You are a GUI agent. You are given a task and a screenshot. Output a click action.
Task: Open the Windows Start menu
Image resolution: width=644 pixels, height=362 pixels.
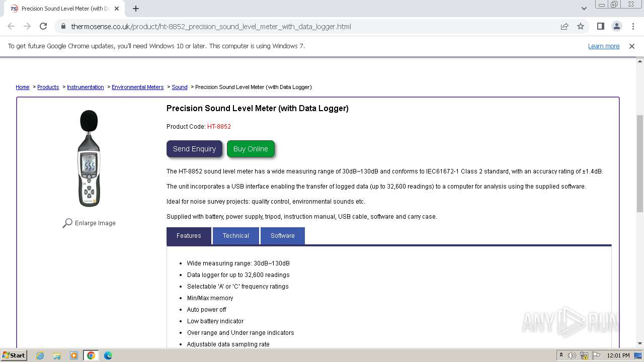14,355
